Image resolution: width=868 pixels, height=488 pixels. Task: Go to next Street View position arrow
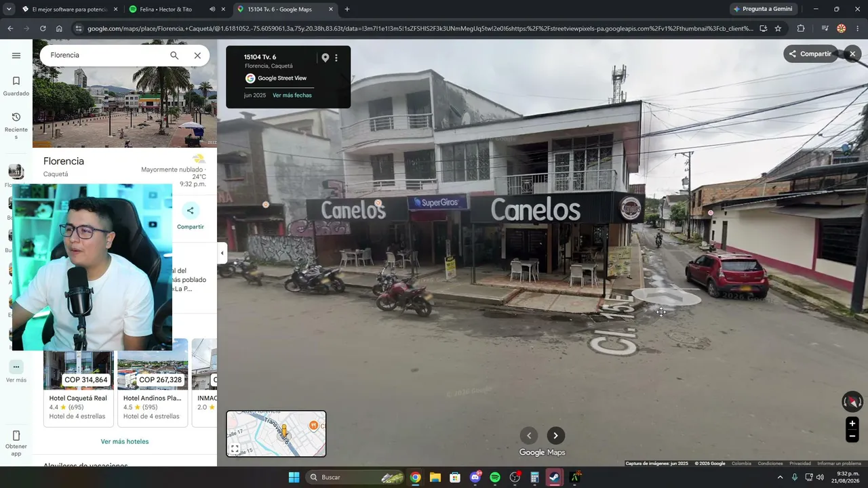click(x=556, y=436)
